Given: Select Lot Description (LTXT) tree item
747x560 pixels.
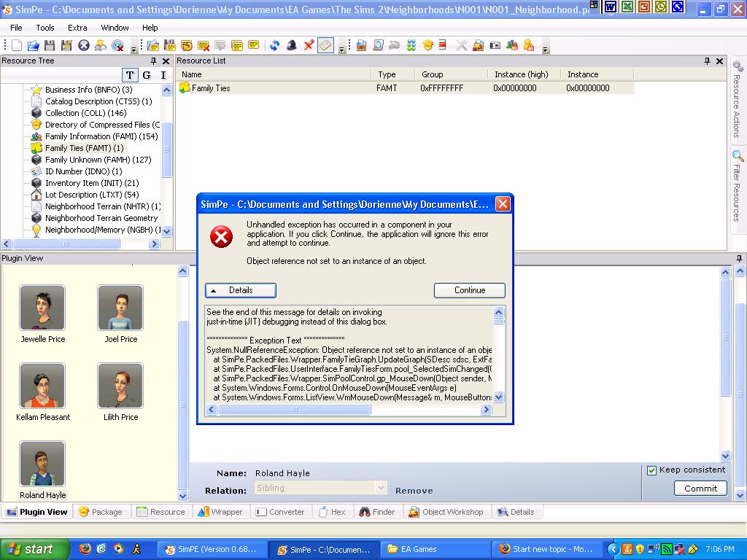Looking at the screenshot, I should point(85,195).
